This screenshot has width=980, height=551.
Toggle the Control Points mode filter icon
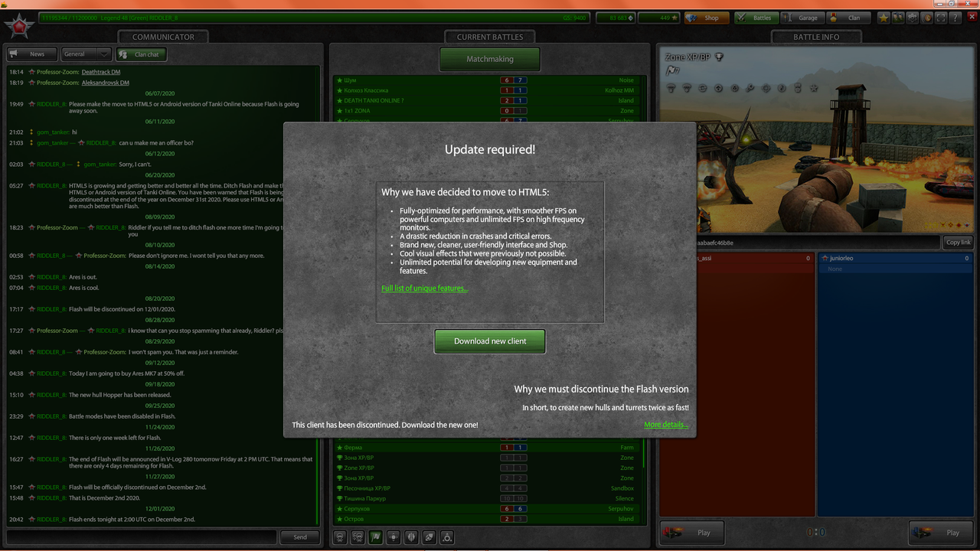pyautogui.click(x=394, y=537)
